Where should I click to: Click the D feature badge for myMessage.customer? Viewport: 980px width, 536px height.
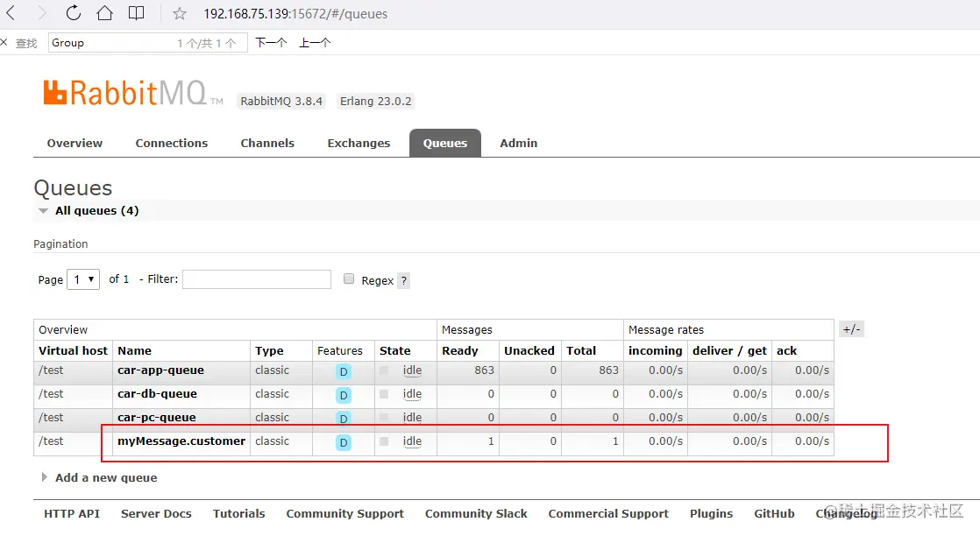coord(343,443)
